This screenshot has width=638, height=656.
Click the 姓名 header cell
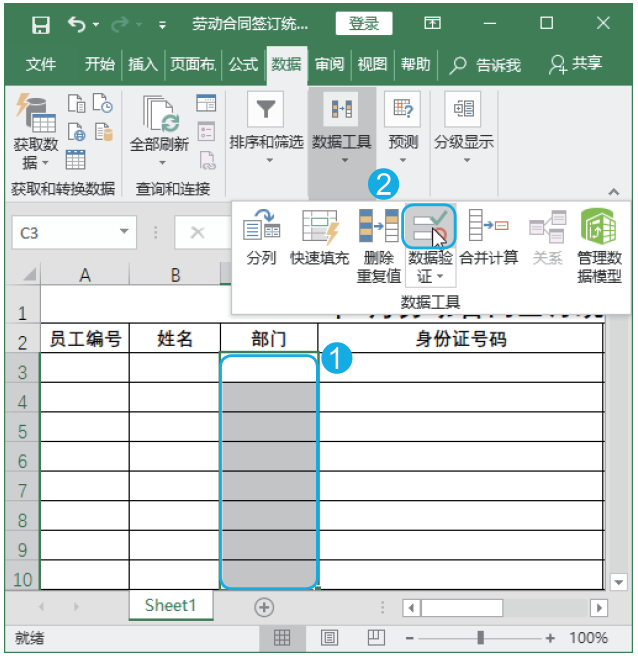(x=175, y=338)
